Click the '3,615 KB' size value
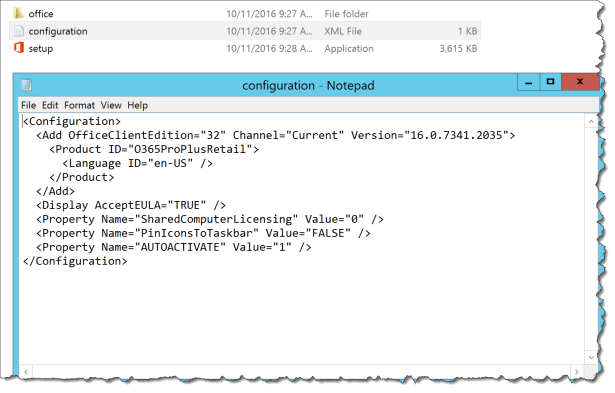Image resolution: width=615 pixels, height=393 pixels. 458,49
